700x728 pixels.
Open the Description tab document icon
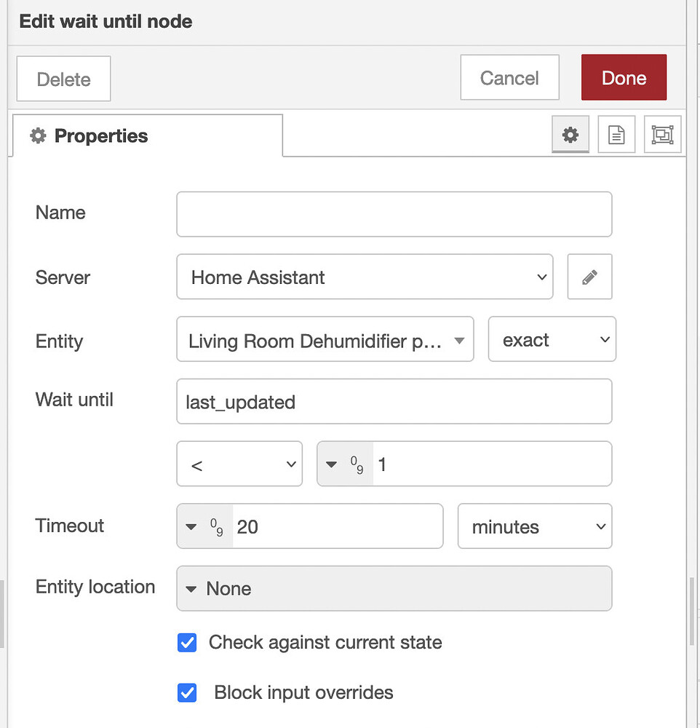(x=616, y=135)
